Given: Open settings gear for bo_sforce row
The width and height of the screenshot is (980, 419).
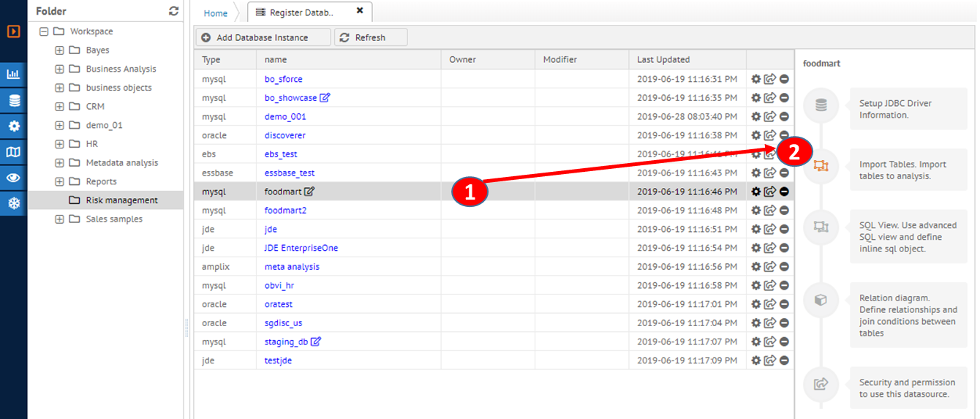Looking at the screenshot, I should (x=756, y=79).
